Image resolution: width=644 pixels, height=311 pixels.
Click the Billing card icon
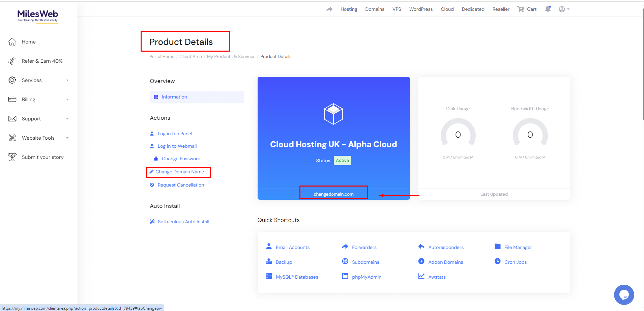coord(12,100)
